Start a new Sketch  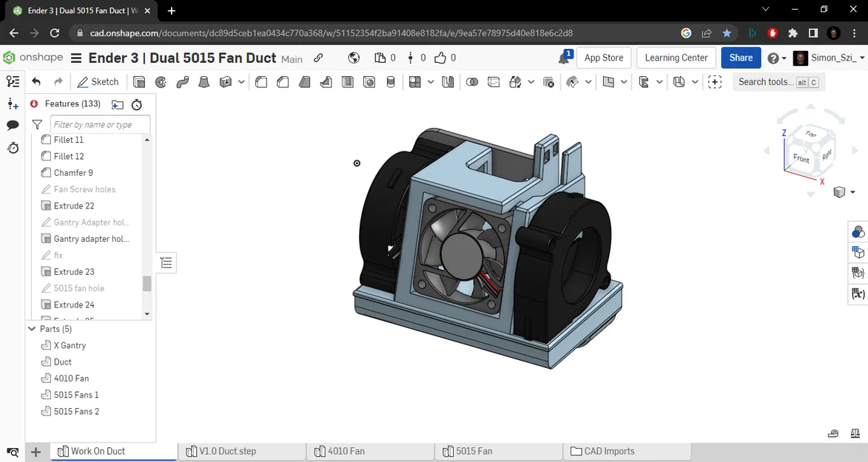point(98,81)
